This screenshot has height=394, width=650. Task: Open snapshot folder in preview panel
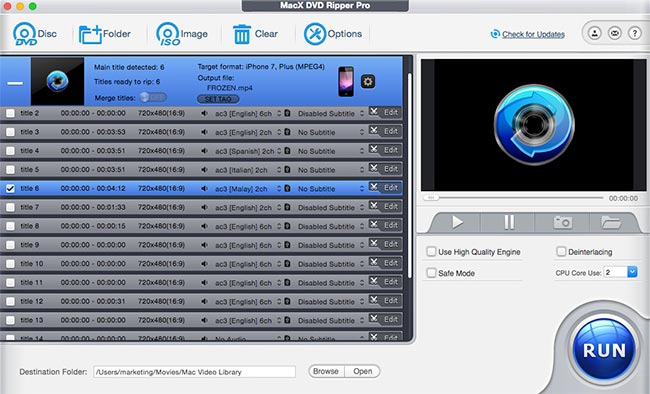(x=611, y=222)
